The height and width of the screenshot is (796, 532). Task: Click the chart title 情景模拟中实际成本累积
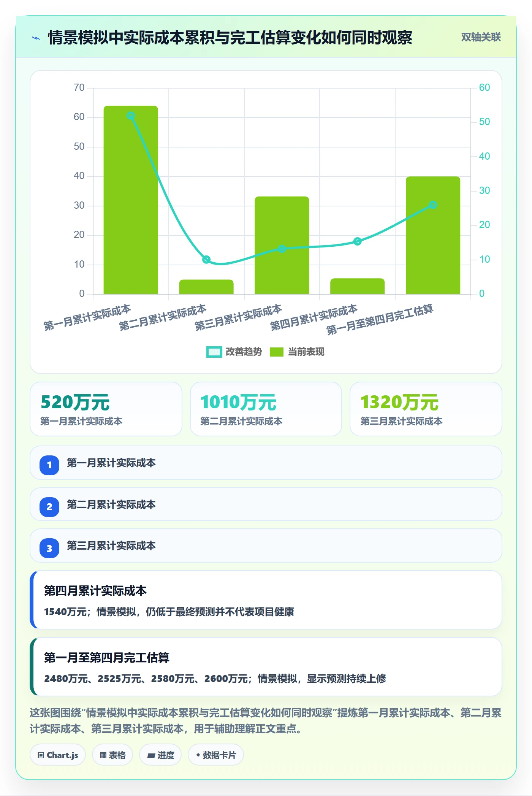pos(230,38)
